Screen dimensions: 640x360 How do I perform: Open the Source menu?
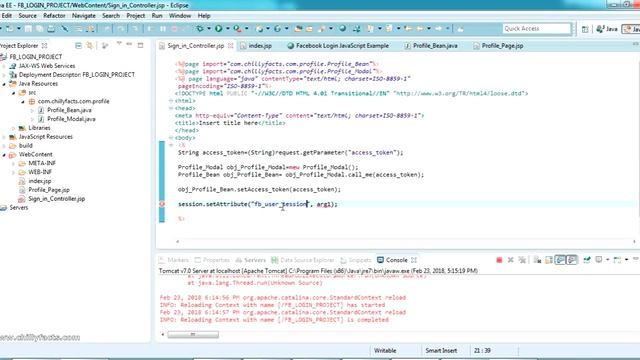coord(27,16)
